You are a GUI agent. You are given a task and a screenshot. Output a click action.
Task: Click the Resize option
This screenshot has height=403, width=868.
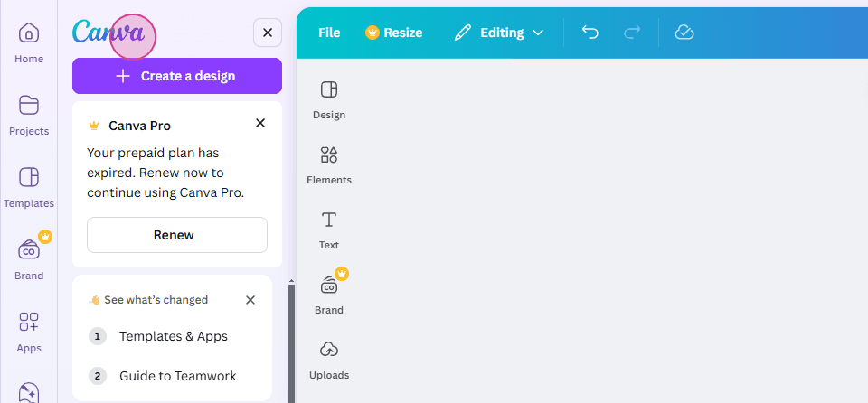394,33
